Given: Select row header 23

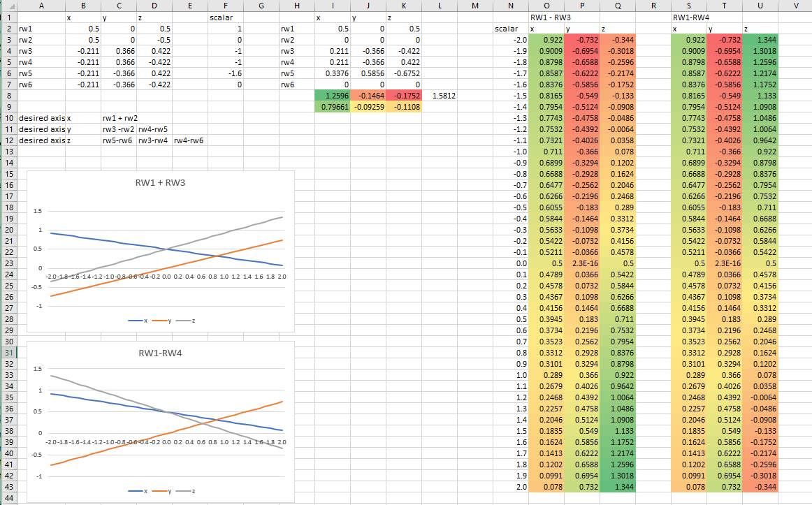Looking at the screenshot, I should [x=8, y=263].
